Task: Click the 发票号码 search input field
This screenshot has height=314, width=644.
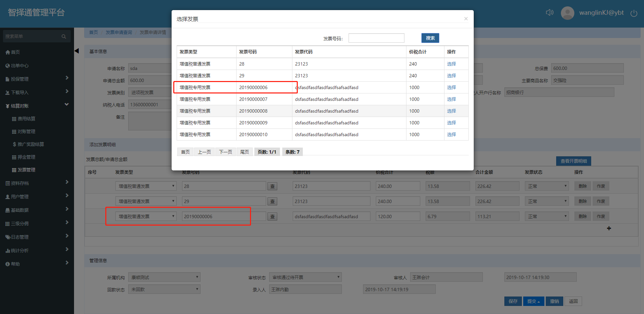Action: tap(376, 38)
